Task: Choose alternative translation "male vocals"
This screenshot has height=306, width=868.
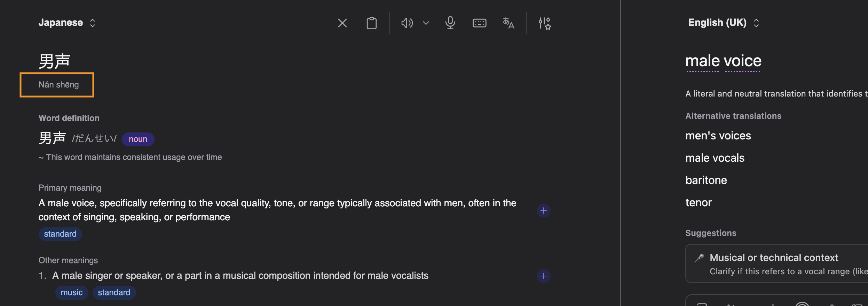Action: (715, 158)
